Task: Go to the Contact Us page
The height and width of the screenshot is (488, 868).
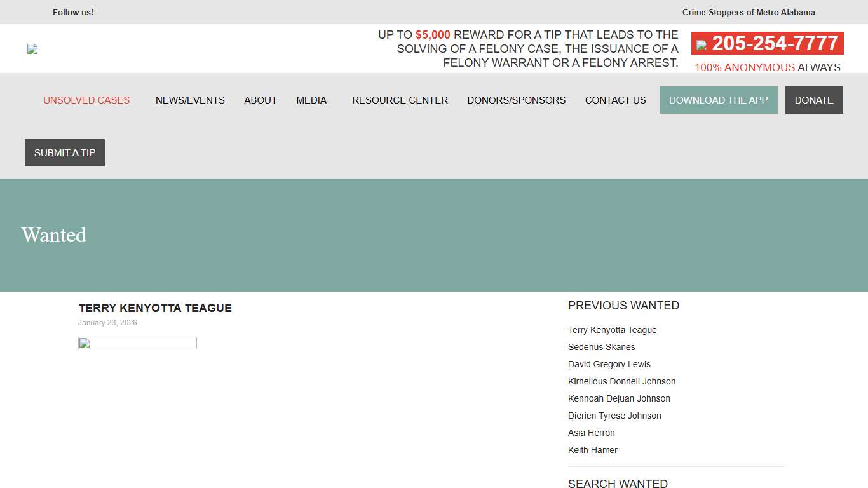Action: 615,100
